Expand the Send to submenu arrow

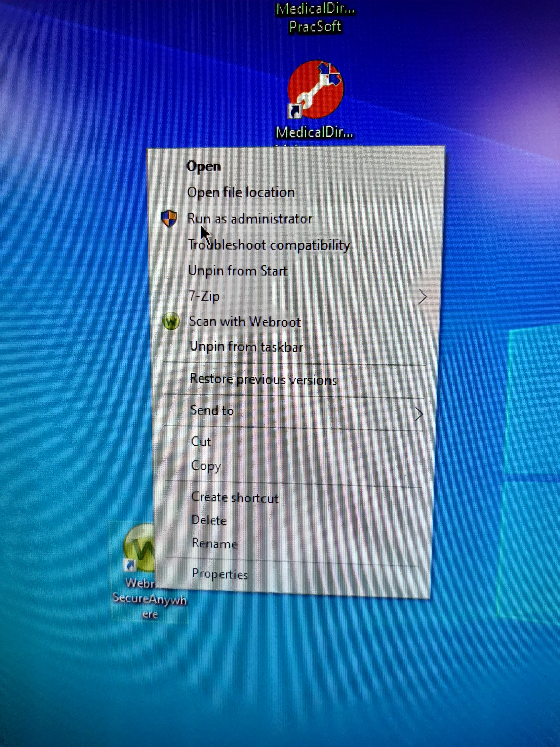(419, 414)
